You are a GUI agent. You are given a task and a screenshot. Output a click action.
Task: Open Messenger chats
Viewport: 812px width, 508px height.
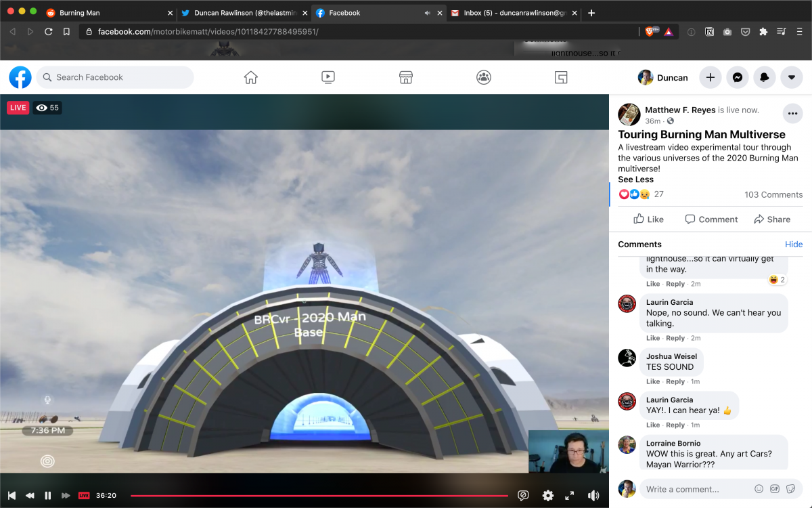coord(738,77)
